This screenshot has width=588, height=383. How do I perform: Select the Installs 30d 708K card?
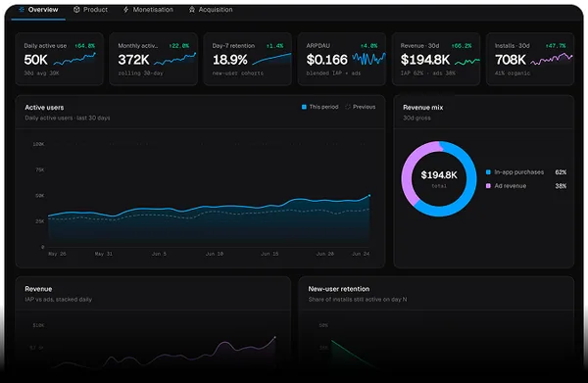pos(530,59)
